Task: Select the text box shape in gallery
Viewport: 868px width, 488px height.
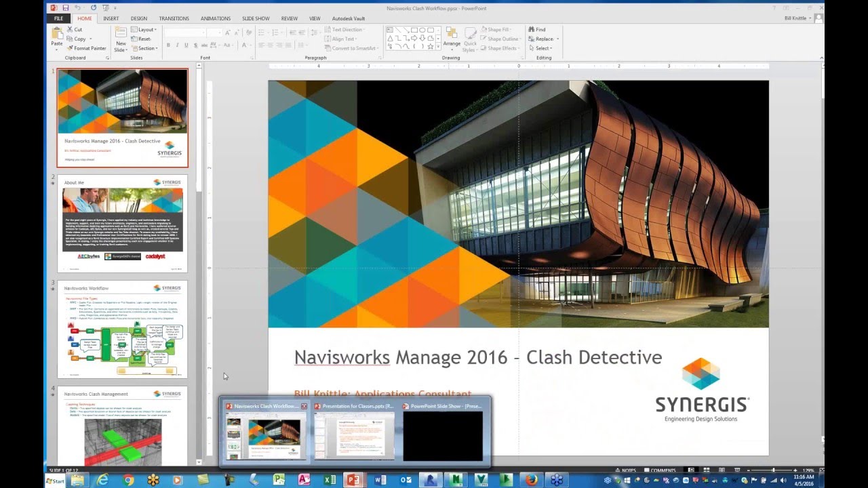Action: click(x=390, y=30)
